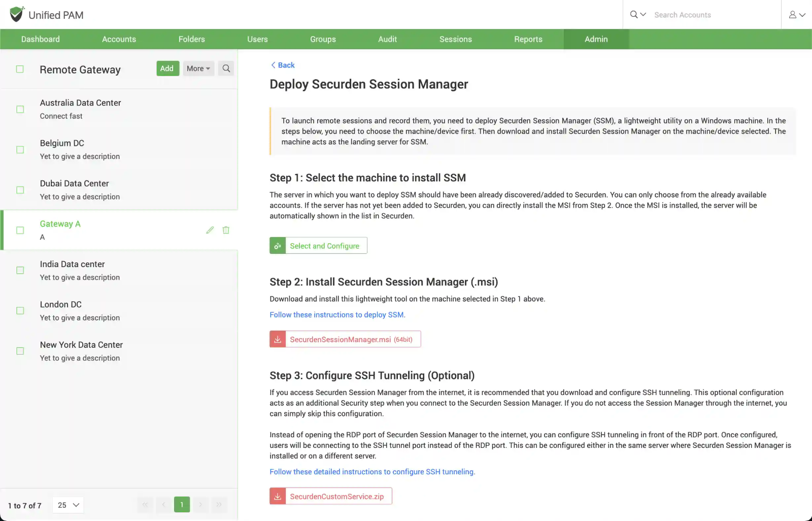Viewport: 812px width, 521px height.
Task: Switch to the Audit tab
Action: coord(387,39)
